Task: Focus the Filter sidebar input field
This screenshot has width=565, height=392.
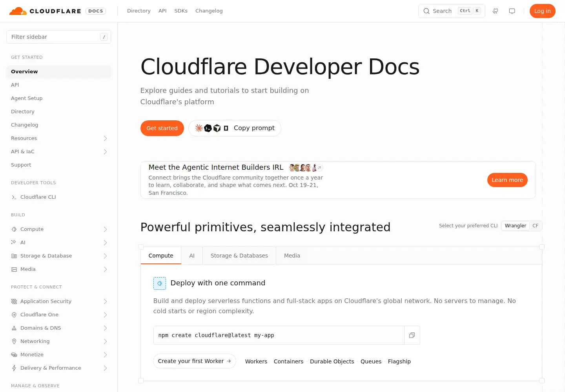Action: 58,37
